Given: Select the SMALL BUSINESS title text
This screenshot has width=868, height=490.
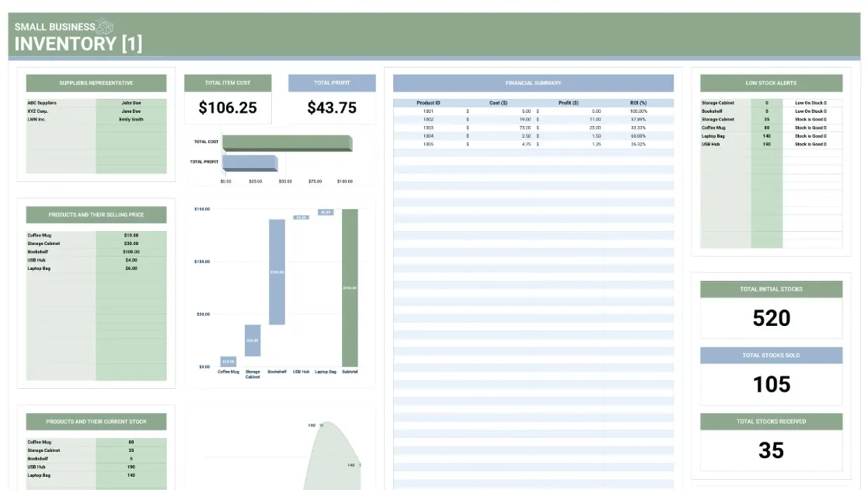Looking at the screenshot, I should pos(54,26).
